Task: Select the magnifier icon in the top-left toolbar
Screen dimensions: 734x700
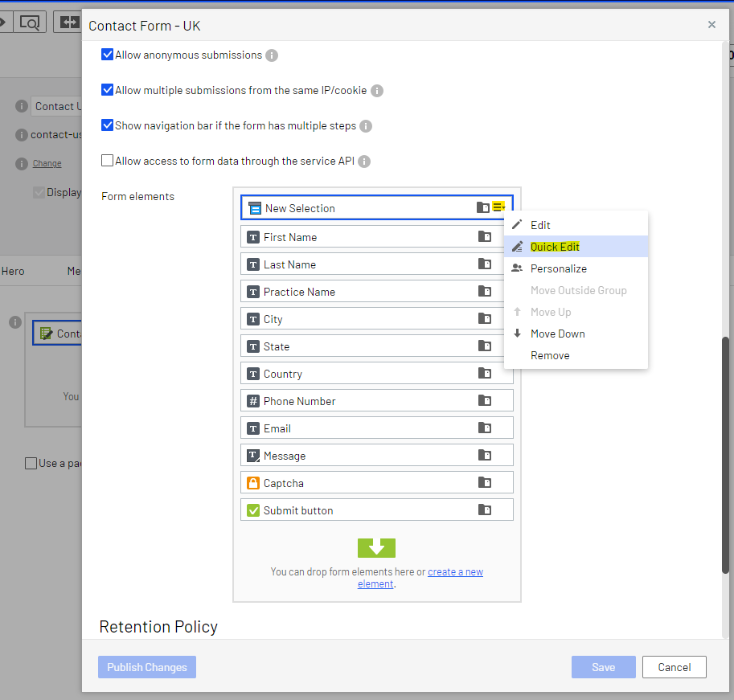Action: (30, 22)
